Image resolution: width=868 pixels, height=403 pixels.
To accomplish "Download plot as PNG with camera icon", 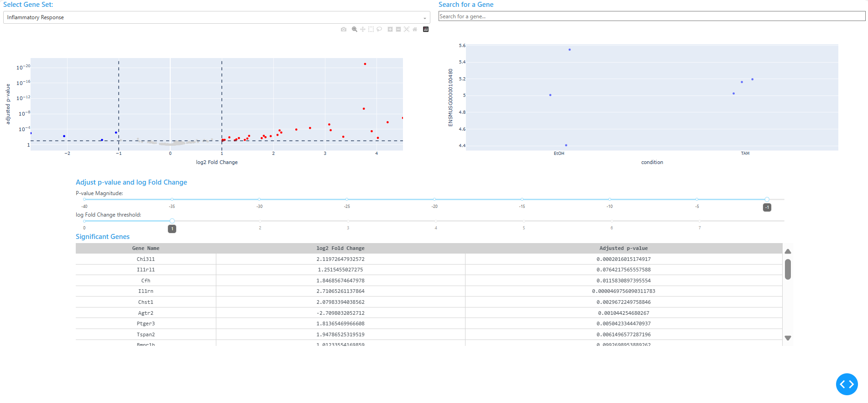I will 344,29.
